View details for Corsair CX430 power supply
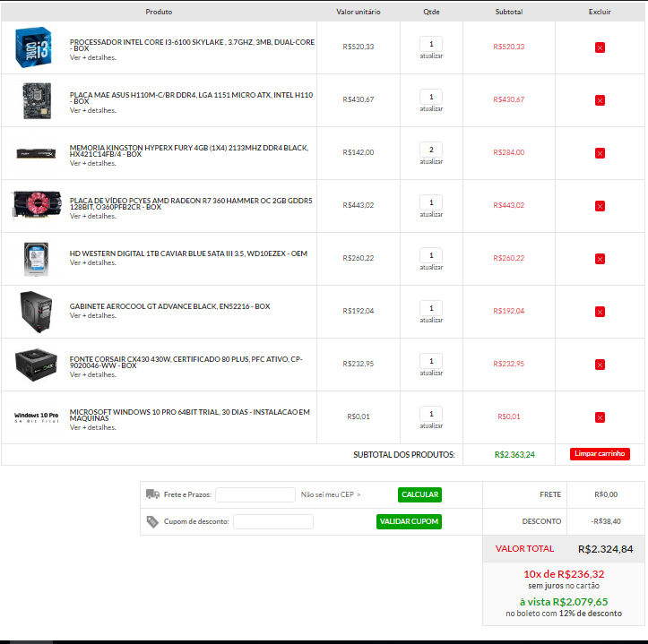Viewport: 648px width, 644px height. point(92,374)
